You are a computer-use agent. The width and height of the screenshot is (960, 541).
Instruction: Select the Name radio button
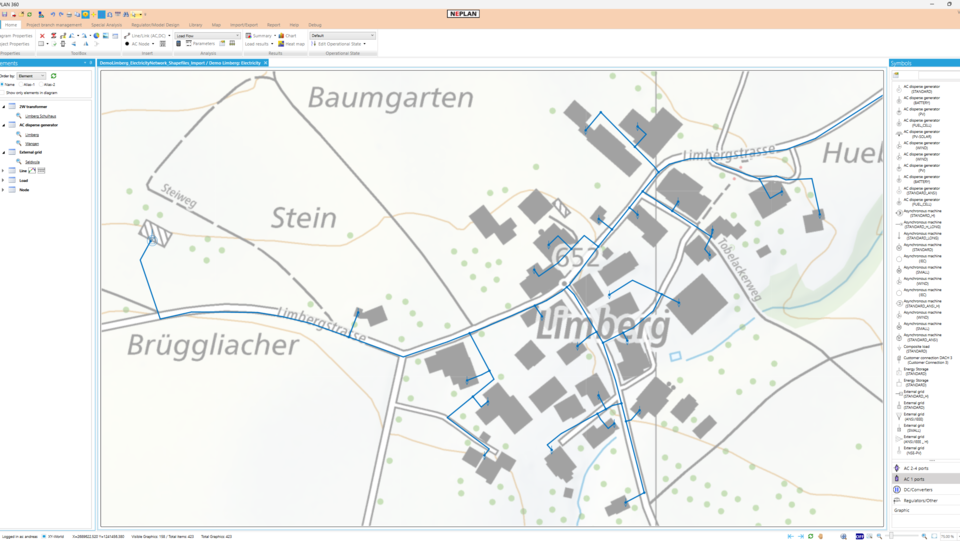point(3,84)
